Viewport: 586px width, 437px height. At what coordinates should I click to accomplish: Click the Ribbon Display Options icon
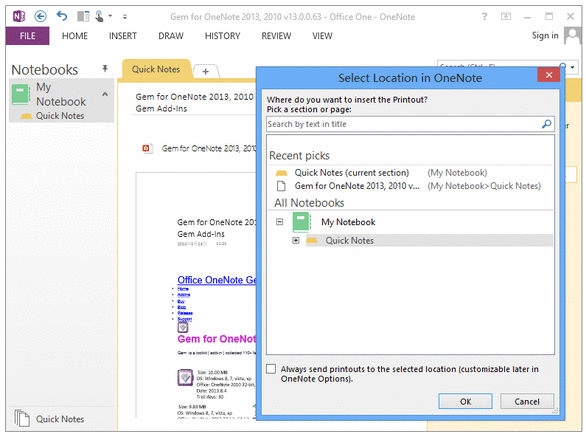pyautogui.click(x=506, y=16)
